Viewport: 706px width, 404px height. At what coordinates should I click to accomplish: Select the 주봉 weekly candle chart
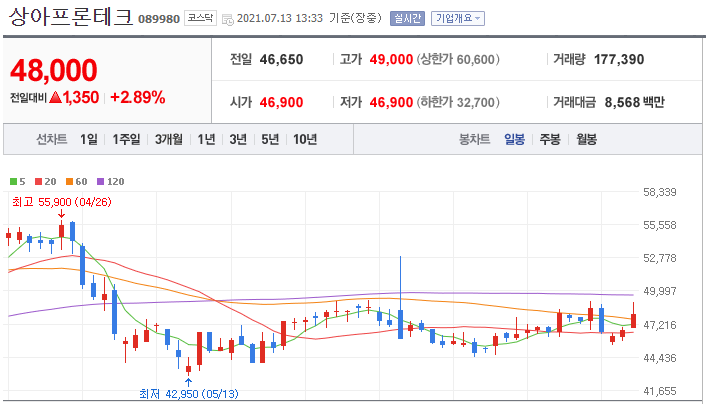[550, 140]
